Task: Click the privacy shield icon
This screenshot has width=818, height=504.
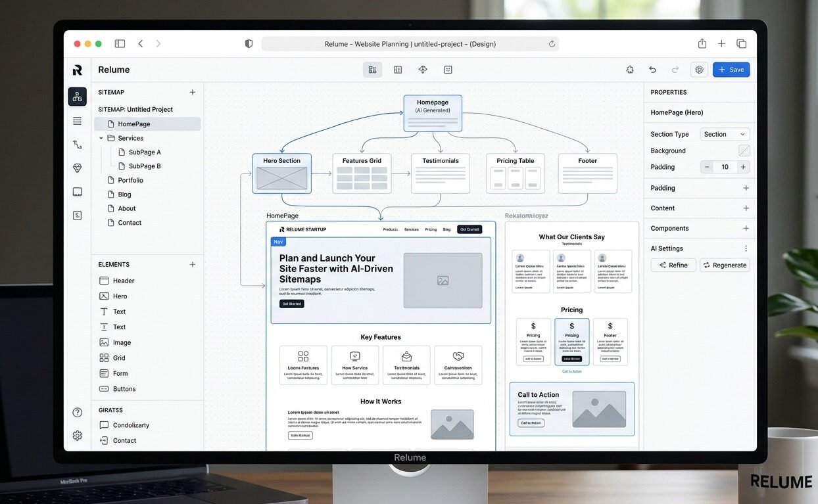Action: coord(249,44)
